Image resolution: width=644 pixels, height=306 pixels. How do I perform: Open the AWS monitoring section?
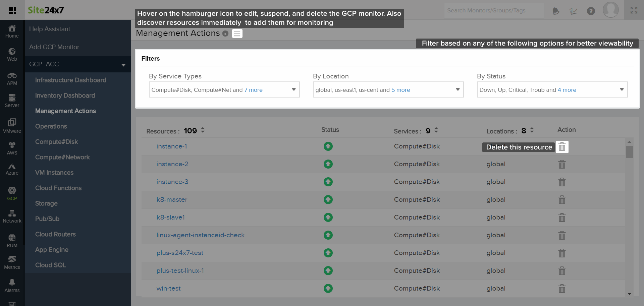point(12,148)
